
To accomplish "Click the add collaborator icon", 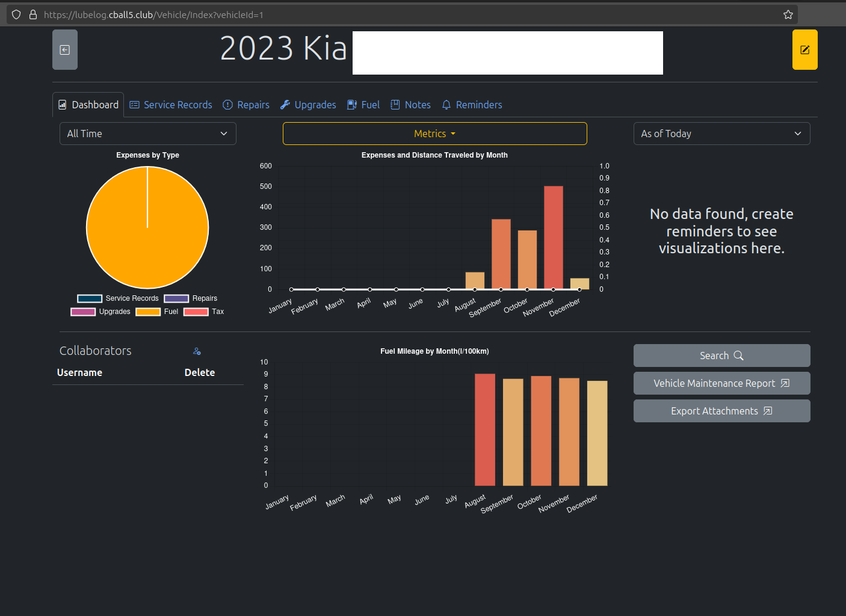I will (x=197, y=351).
